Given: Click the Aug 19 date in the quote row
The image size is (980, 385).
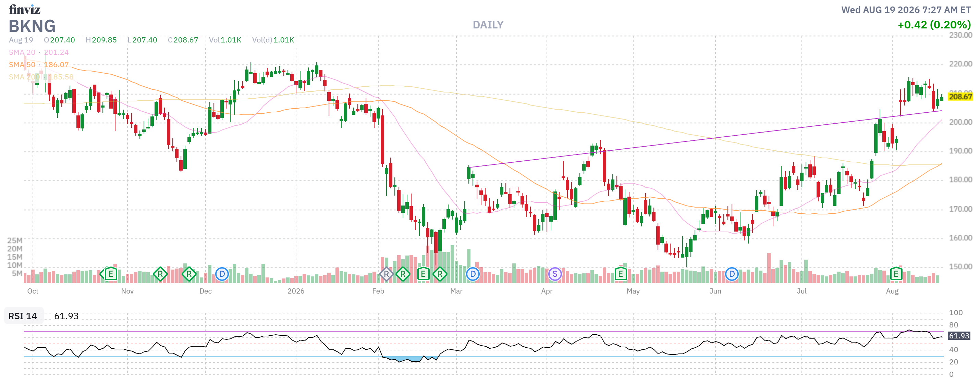Looking at the screenshot, I should pos(21,40).
